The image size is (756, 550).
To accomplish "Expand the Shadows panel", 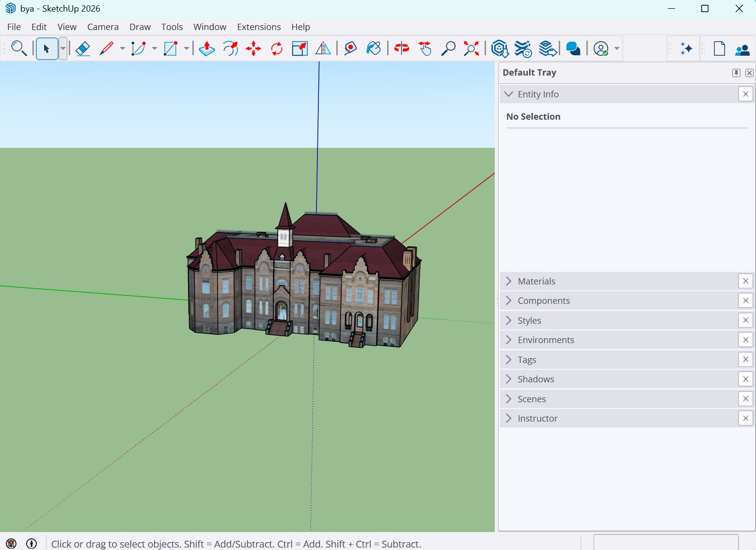I will (x=508, y=379).
